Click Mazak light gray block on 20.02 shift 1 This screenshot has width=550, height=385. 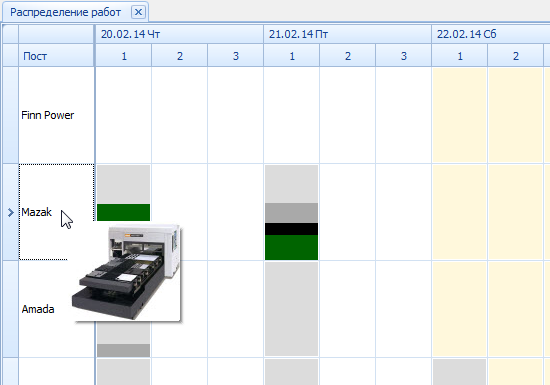[x=123, y=184]
